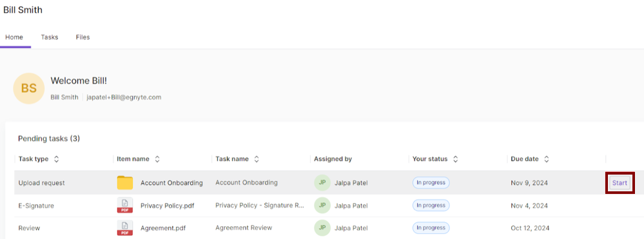
Task: Sort by Task type column arrows
Action: (x=57, y=159)
